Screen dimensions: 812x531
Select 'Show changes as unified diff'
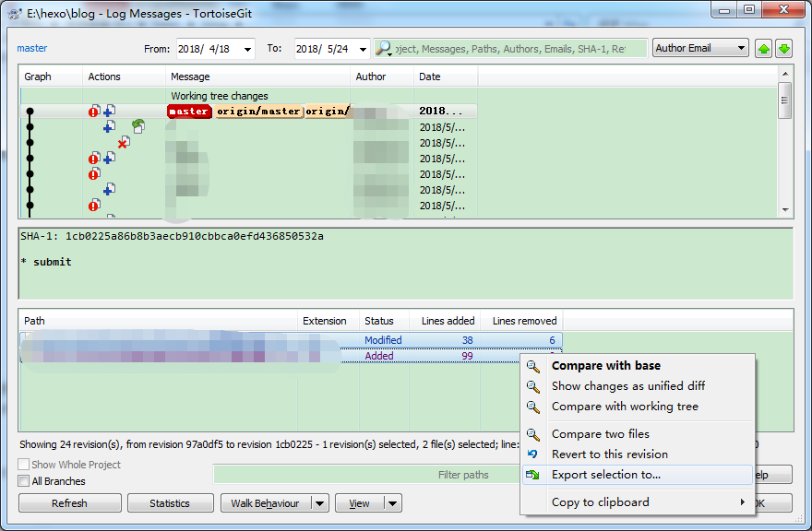tap(627, 386)
